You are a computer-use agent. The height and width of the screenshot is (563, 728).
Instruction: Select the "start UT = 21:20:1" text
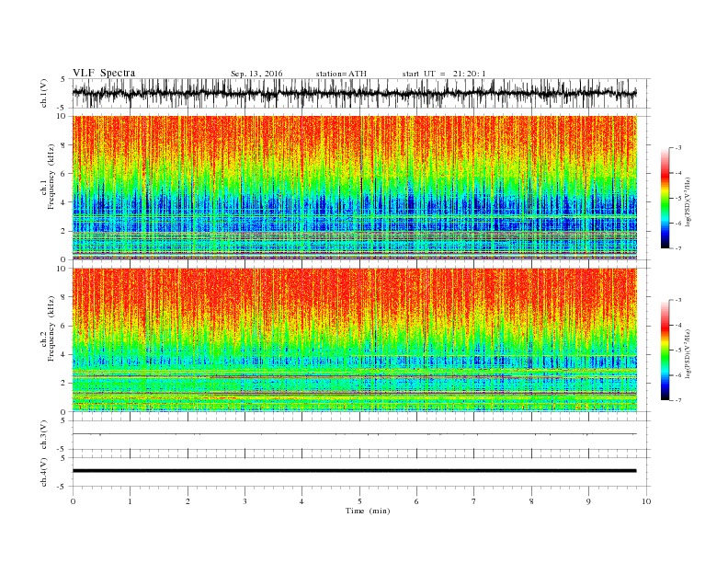444,74
